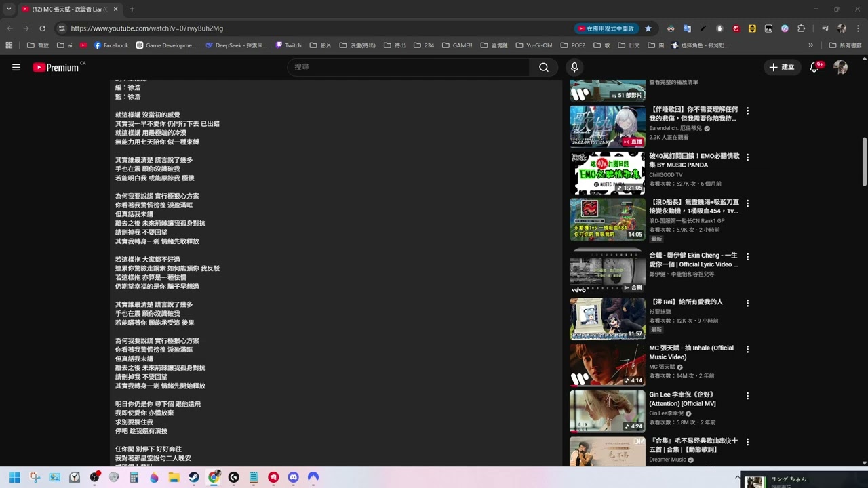The width and height of the screenshot is (868, 488).
Task: Open options for 澪 Rei video
Action: click(747, 303)
